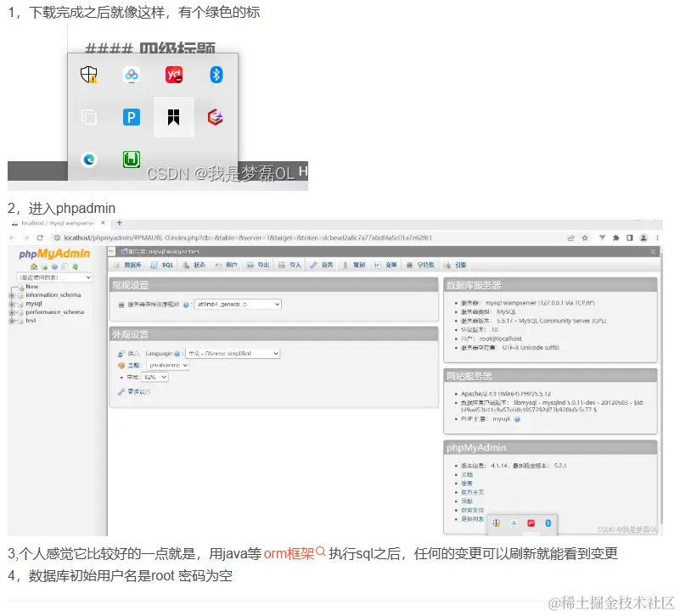Open the 导出 tab
Screen dimensions: 680x616
click(258, 265)
